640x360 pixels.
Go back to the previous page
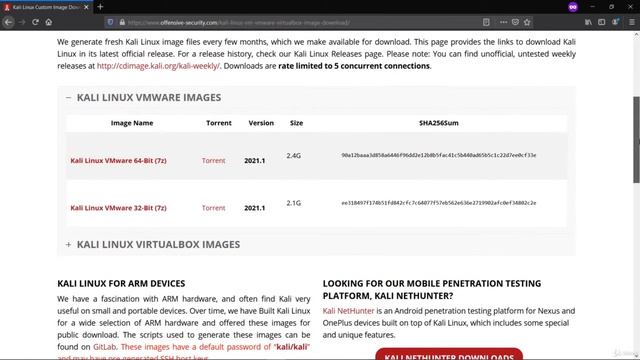pyautogui.click(x=8, y=22)
